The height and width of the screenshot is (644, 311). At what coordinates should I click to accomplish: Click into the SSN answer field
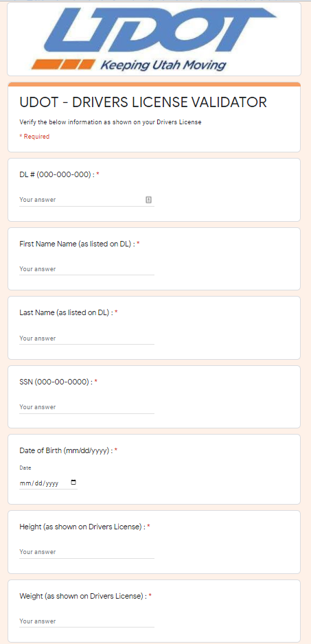click(x=87, y=407)
